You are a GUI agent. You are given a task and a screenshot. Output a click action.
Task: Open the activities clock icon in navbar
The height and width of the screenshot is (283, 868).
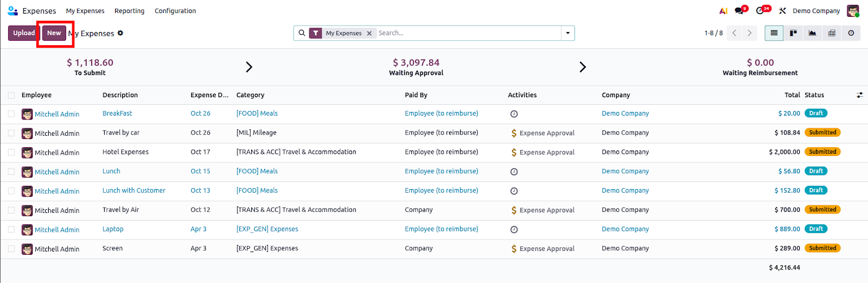[761, 11]
